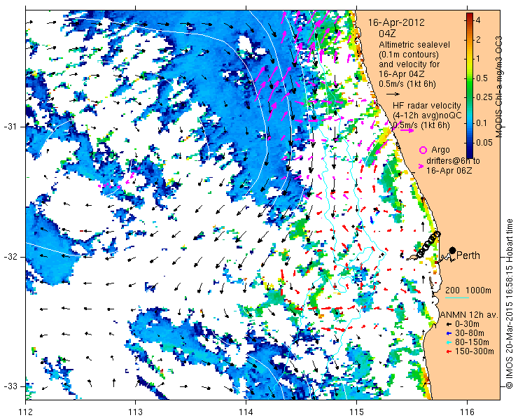Click the IMOS copyright timestamp text

click(509, 304)
